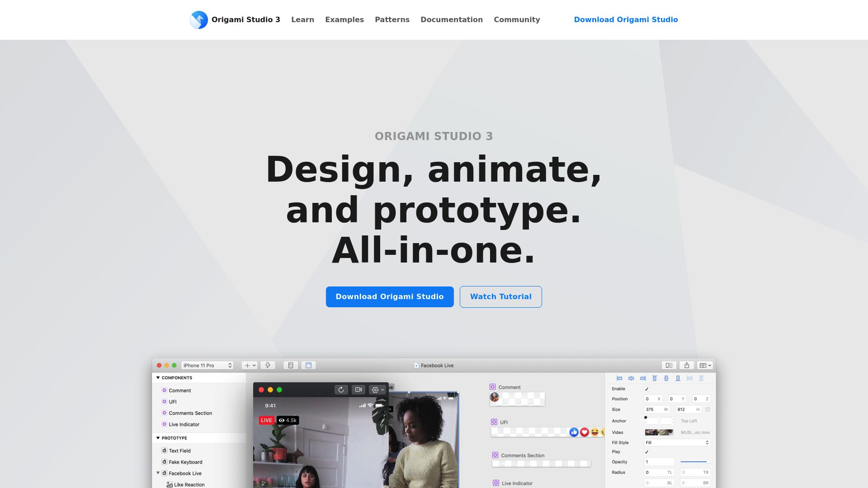Click Origami Studio 3 site title
This screenshot has width=868, height=488.
point(246,20)
